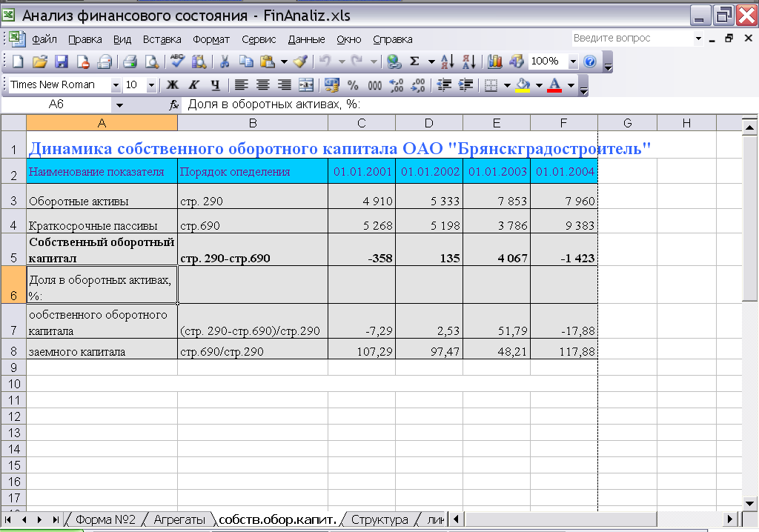The height and width of the screenshot is (532, 759).
Task: Open the Research tool icon
Action: click(199, 61)
